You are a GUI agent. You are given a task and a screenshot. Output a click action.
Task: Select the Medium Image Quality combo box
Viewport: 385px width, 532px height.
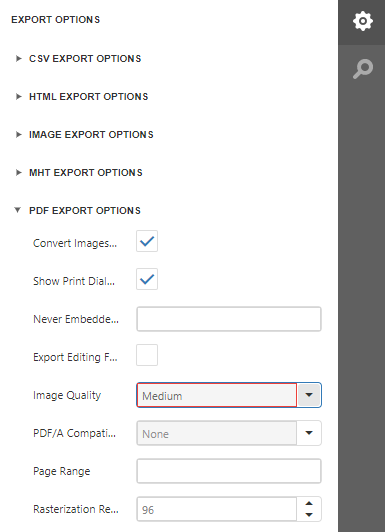coord(217,395)
